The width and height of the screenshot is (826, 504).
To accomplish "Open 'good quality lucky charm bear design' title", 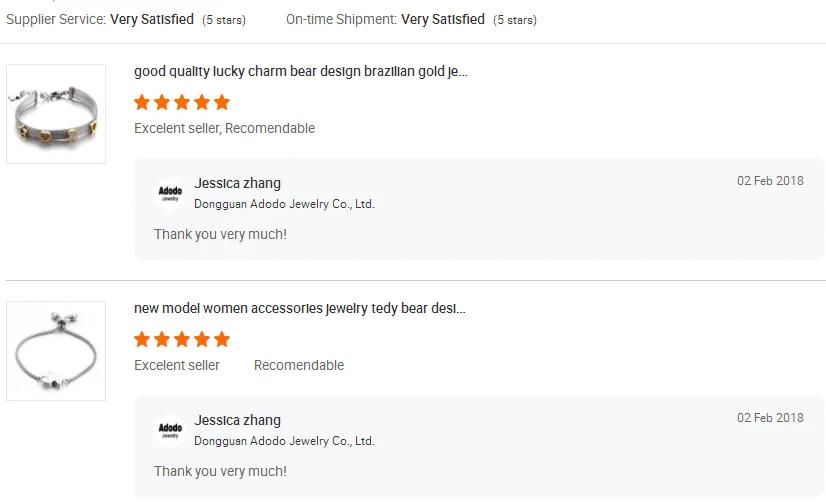I will coord(300,71).
